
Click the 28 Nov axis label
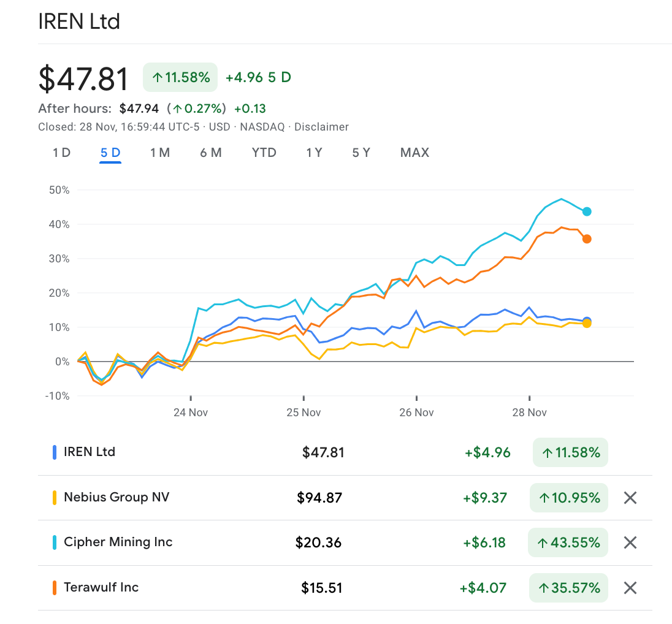pyautogui.click(x=529, y=413)
